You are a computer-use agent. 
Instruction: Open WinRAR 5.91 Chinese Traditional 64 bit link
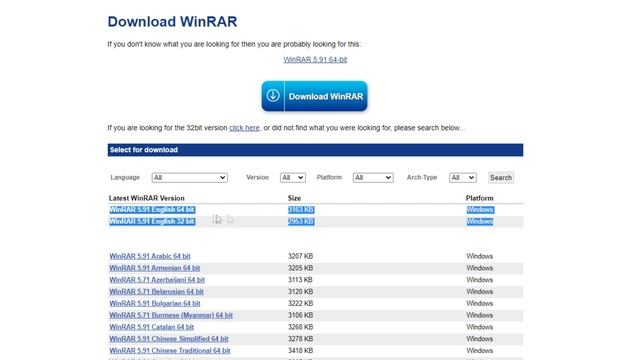[170, 351]
